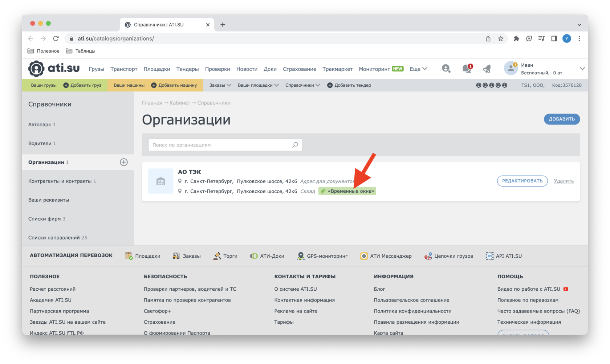Select Автопарк in sidebar

[x=78, y=124]
